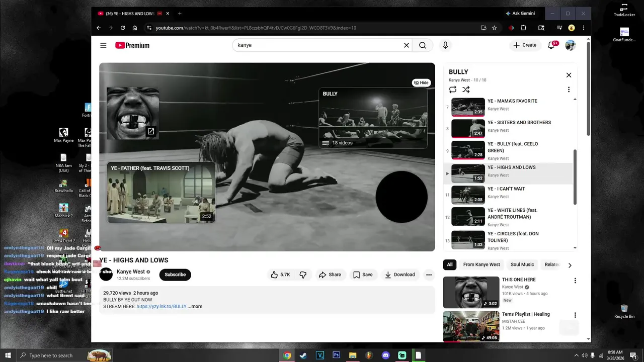Screen dimensions: 644x362
Task: Start voice search with microphone
Action: click(445, 45)
